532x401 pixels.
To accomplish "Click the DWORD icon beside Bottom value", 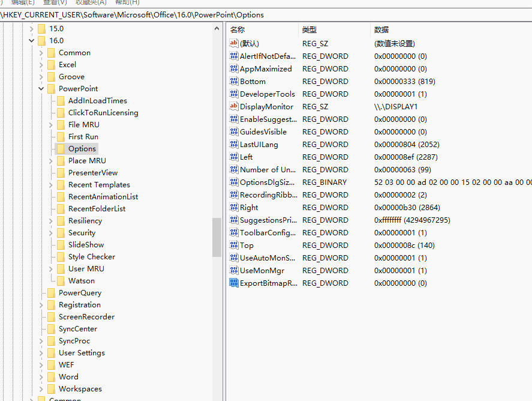I will point(233,81).
